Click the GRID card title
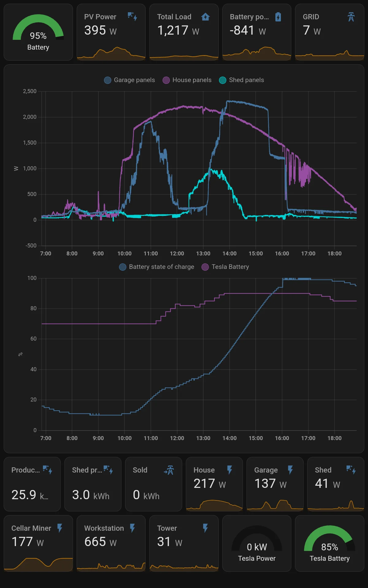This screenshot has height=588, width=368. 311,17
